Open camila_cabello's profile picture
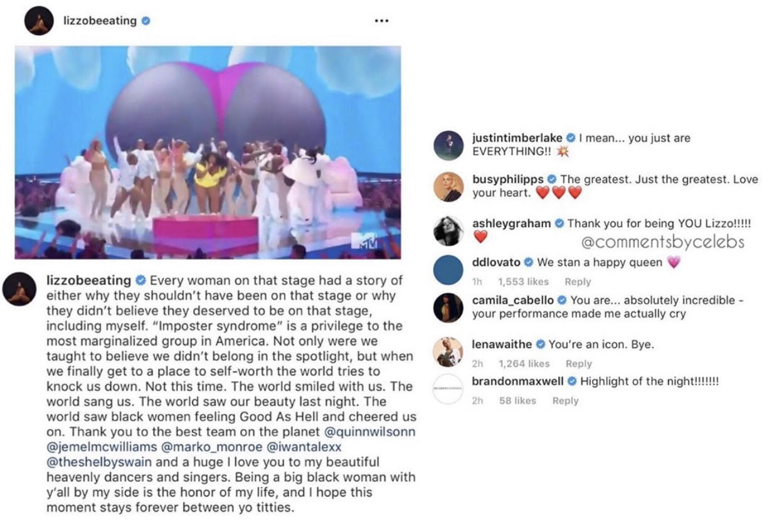 point(449,307)
